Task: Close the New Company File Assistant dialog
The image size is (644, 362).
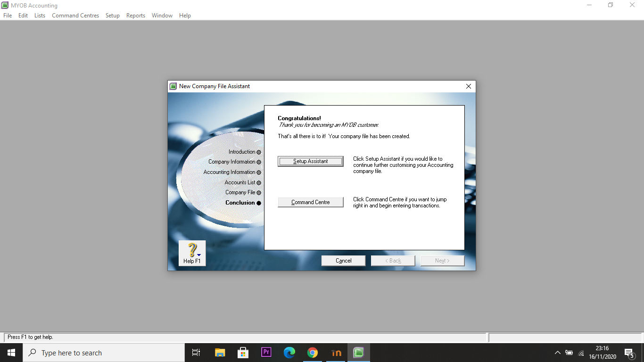Action: (x=469, y=86)
